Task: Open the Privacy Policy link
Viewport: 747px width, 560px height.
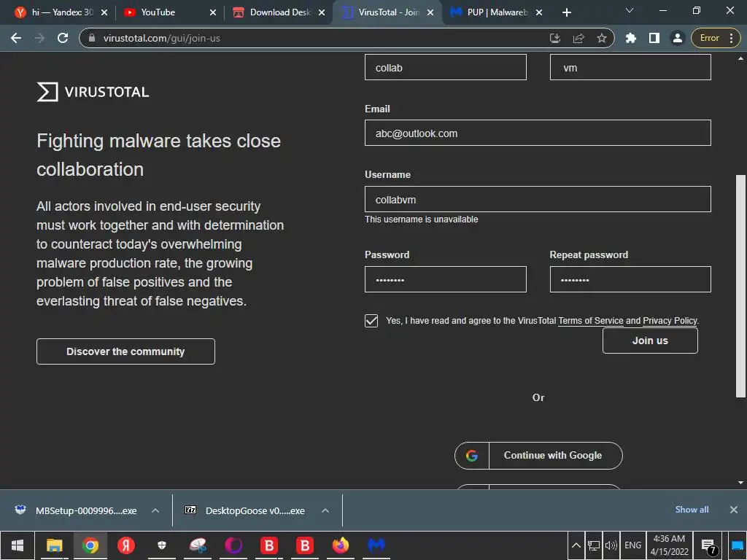Action: [x=670, y=321]
